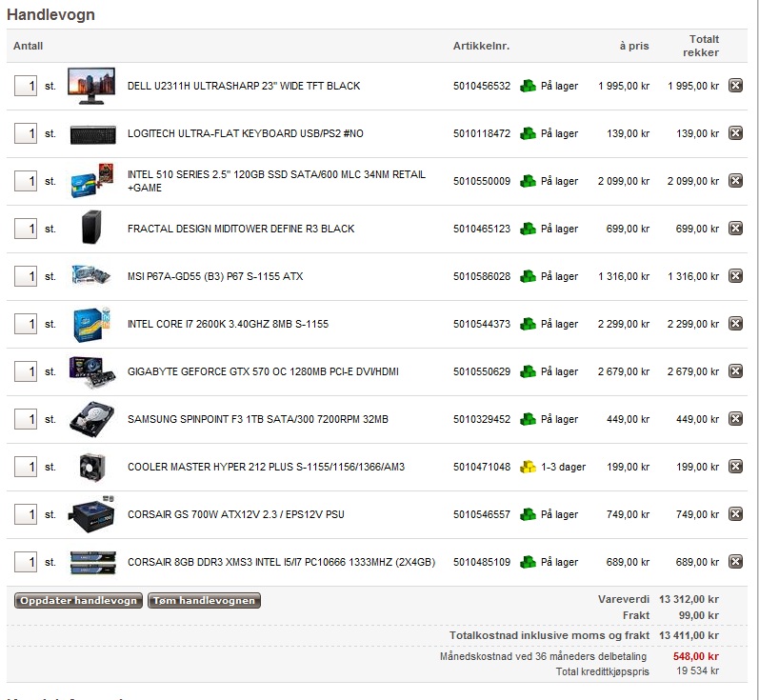Remove the Dell U2311H monitor from cart
The image size is (759, 700).
click(x=735, y=86)
